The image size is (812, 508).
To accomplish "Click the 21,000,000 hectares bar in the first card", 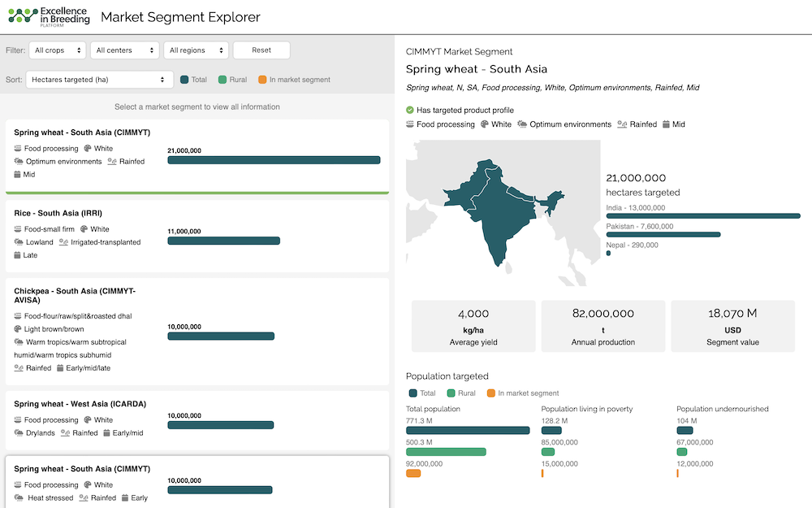I will (274, 160).
